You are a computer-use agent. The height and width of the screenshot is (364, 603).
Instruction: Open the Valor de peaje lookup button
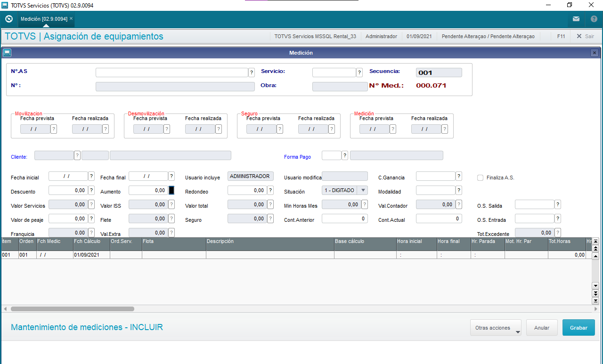click(91, 218)
